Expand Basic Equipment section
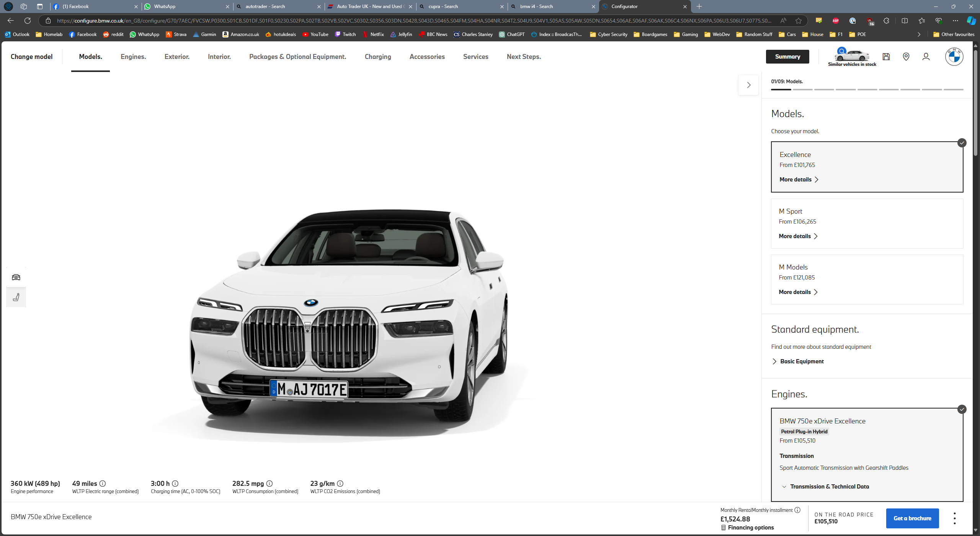Image resolution: width=980 pixels, height=536 pixels. 798,361
